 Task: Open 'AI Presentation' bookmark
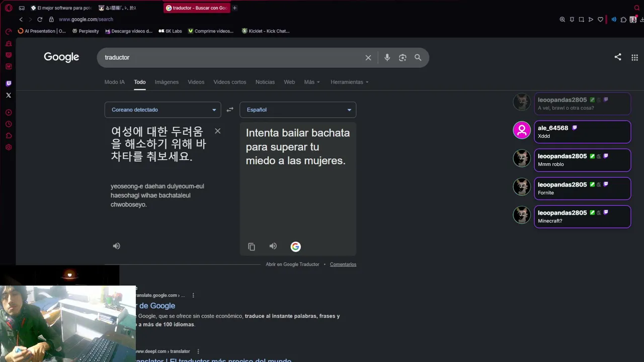(x=42, y=31)
